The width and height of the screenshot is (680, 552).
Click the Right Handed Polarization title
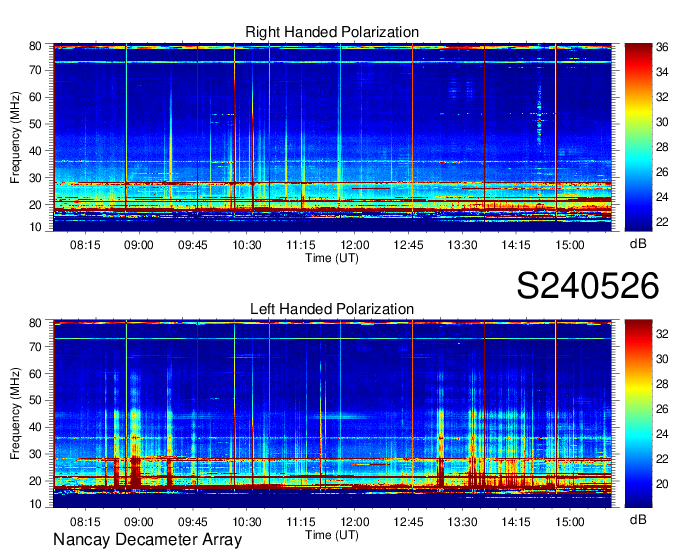[x=332, y=32]
